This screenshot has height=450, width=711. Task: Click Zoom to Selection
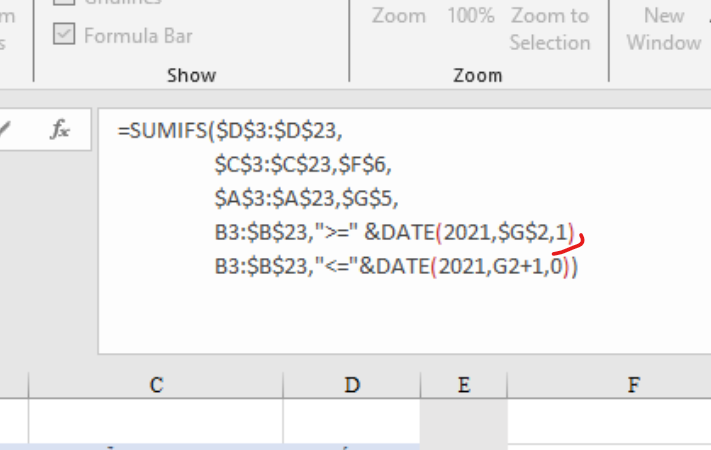(x=550, y=29)
